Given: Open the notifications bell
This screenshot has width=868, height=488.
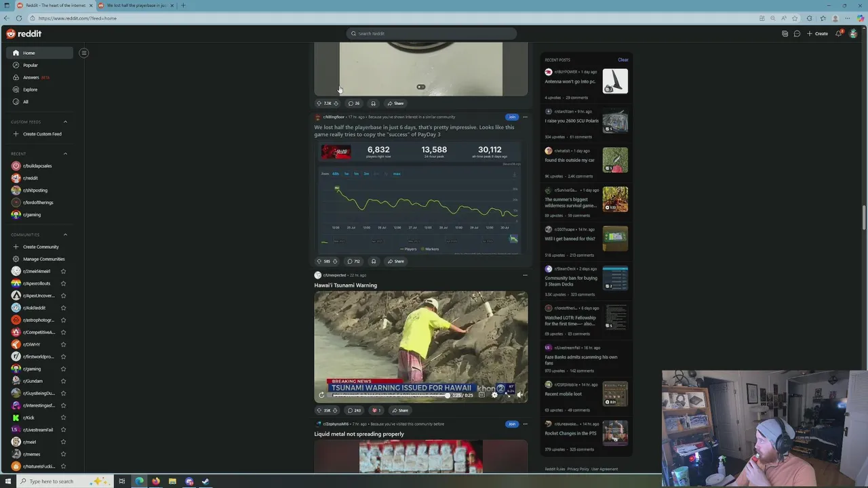Looking at the screenshot, I should (839, 33).
